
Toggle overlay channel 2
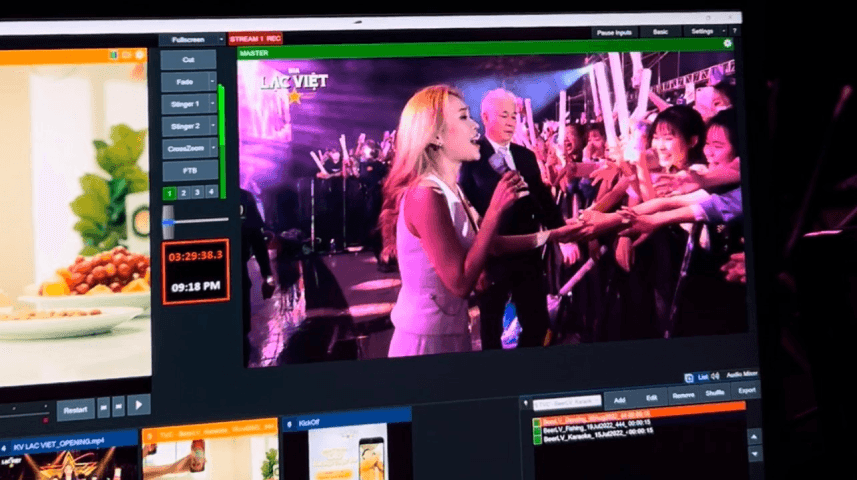pyautogui.click(x=184, y=192)
